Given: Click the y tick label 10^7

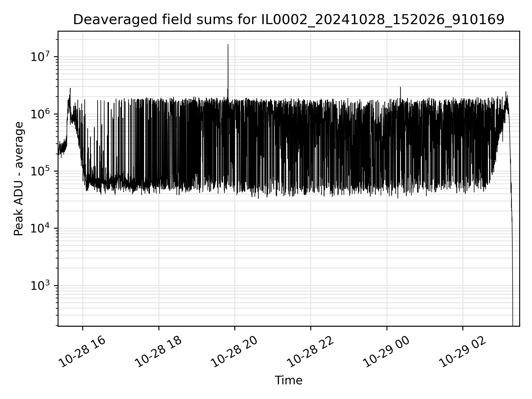Looking at the screenshot, I should (x=40, y=57).
